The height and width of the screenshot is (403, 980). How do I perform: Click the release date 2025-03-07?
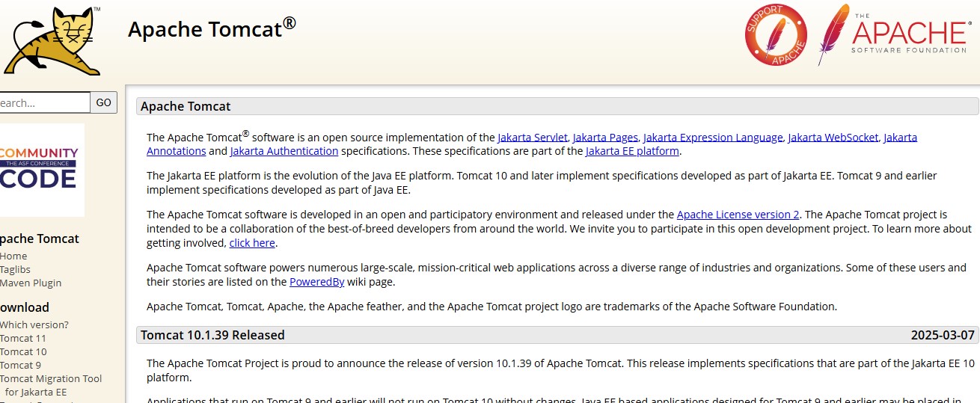pos(943,335)
